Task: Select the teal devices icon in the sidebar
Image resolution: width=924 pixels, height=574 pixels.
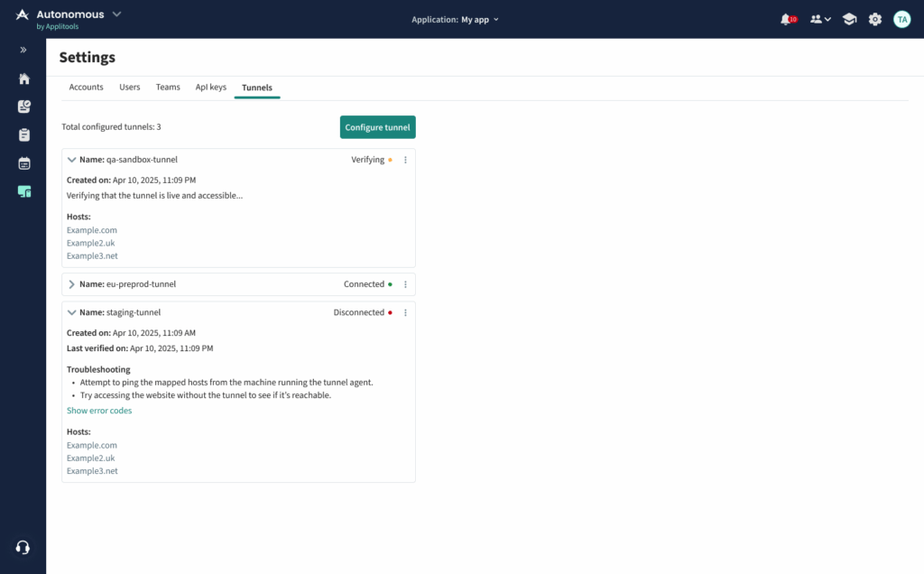Action: click(23, 191)
